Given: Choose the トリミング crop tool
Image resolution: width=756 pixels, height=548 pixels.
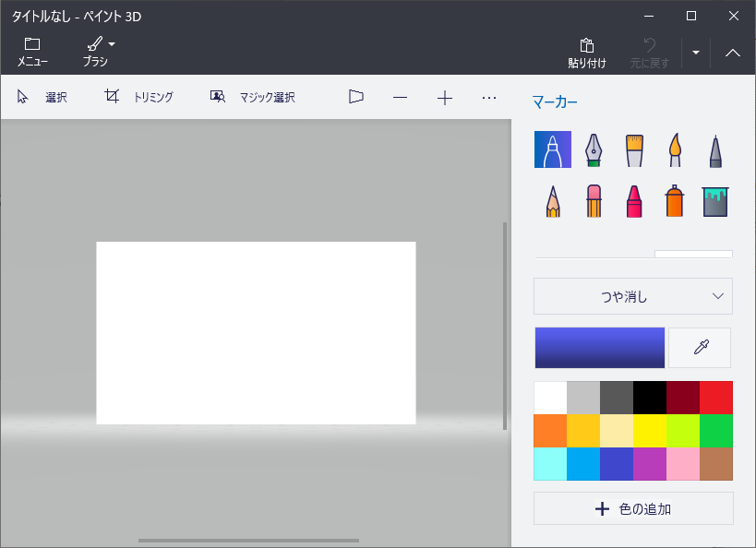Looking at the screenshot, I should [138, 97].
